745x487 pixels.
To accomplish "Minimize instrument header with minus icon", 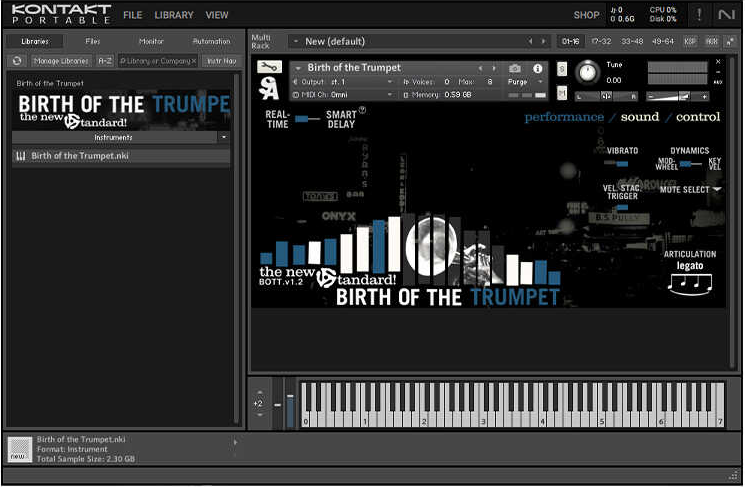I will pos(718,72).
